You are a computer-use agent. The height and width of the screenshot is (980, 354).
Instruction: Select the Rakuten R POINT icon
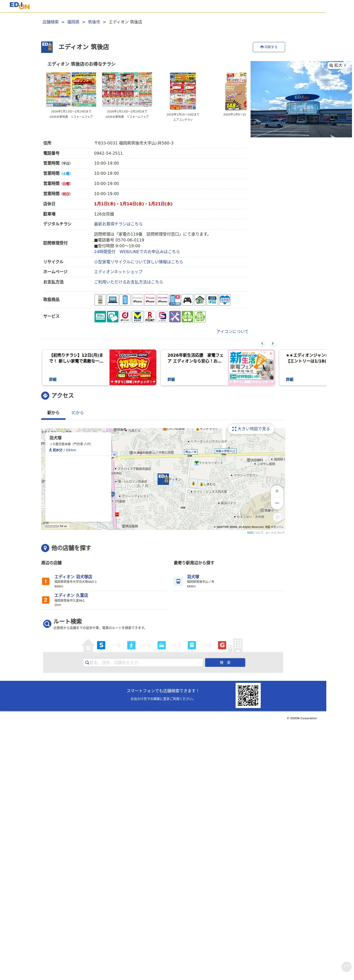(x=150, y=316)
